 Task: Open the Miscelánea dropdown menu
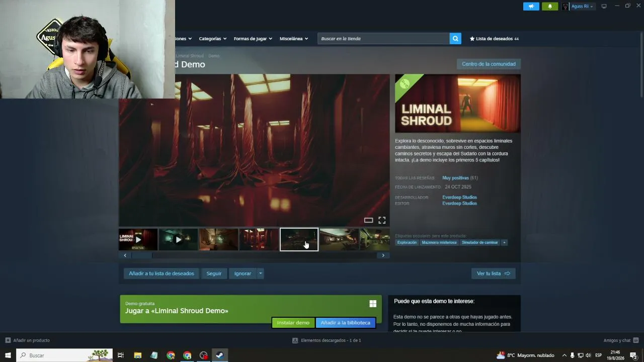294,39
